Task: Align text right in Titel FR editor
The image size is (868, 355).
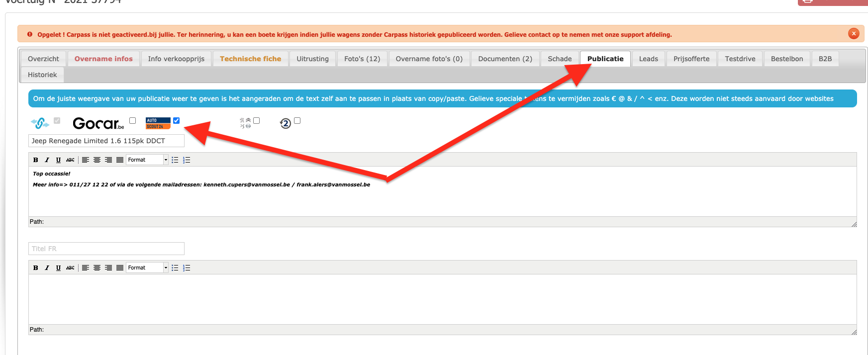Action: 108,267
